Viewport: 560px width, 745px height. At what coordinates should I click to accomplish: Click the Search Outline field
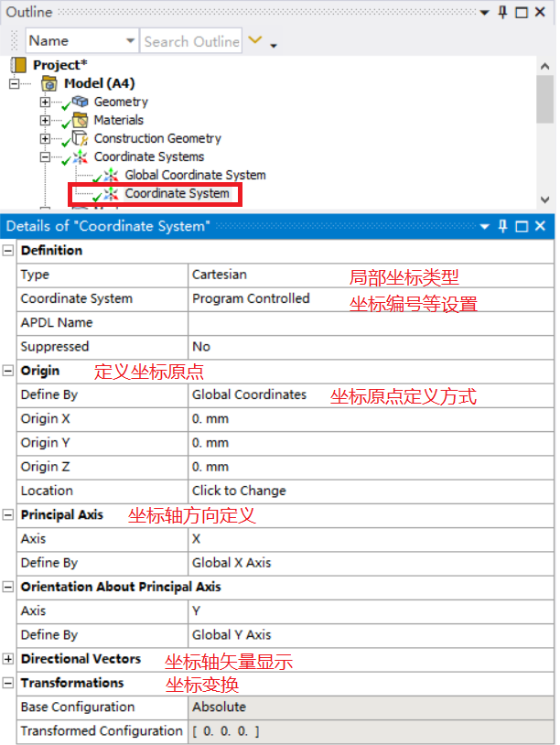click(x=191, y=41)
